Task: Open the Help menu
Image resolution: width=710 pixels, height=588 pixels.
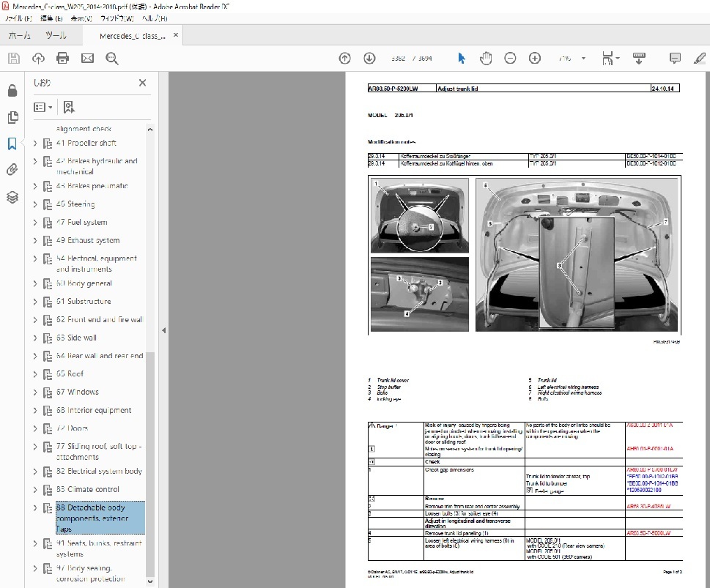Action: (x=155, y=18)
